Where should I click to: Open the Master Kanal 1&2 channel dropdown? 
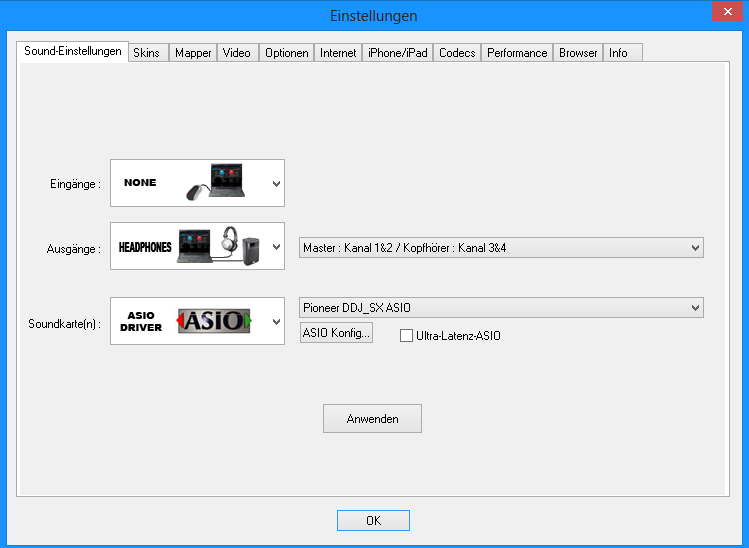[x=501, y=247]
